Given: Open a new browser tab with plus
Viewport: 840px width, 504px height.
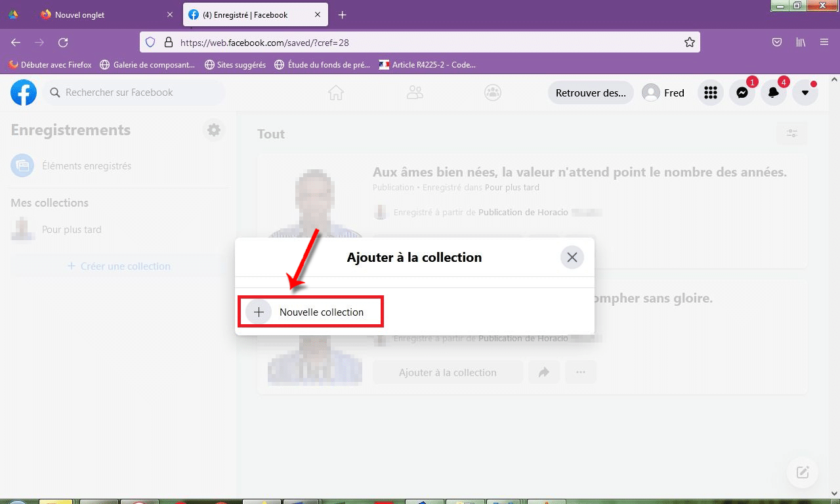Looking at the screenshot, I should coord(342,14).
